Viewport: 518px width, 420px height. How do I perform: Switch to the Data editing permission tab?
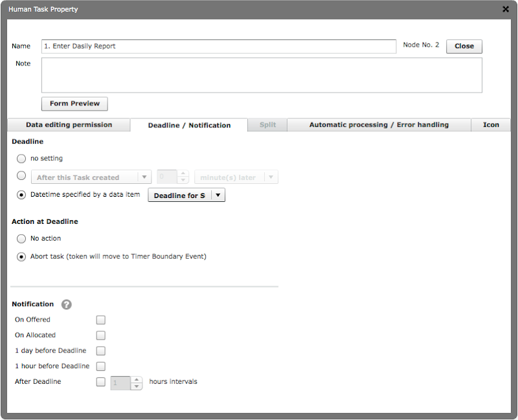coord(69,125)
